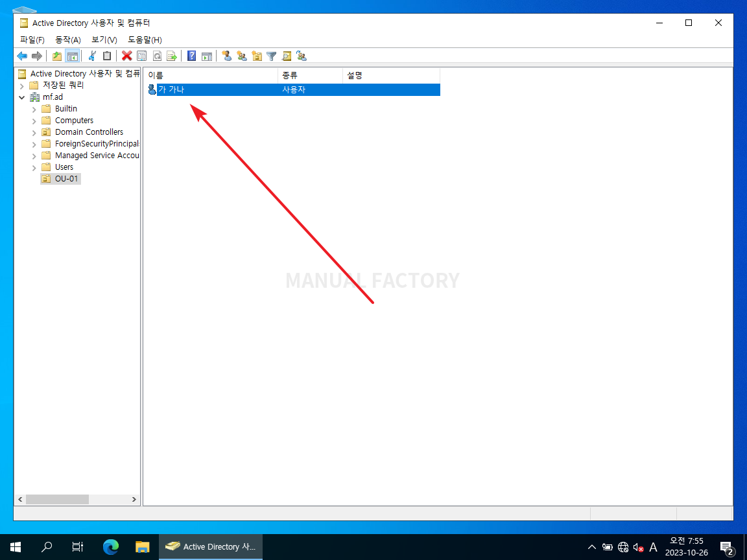Select the Computers tree item

67,121
